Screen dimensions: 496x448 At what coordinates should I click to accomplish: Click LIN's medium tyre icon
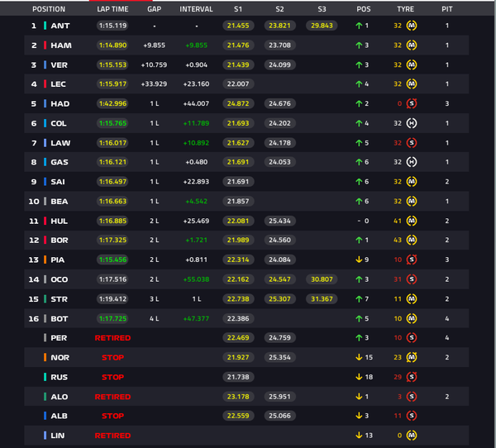pos(411,436)
